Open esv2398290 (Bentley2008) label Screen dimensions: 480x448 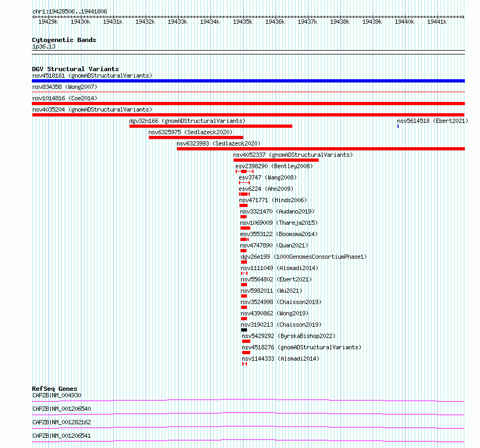274,166
